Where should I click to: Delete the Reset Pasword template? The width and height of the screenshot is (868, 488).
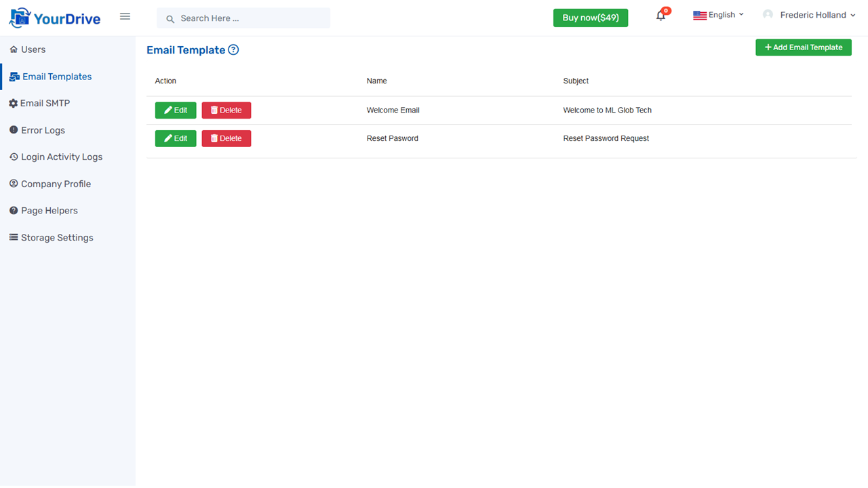point(226,138)
